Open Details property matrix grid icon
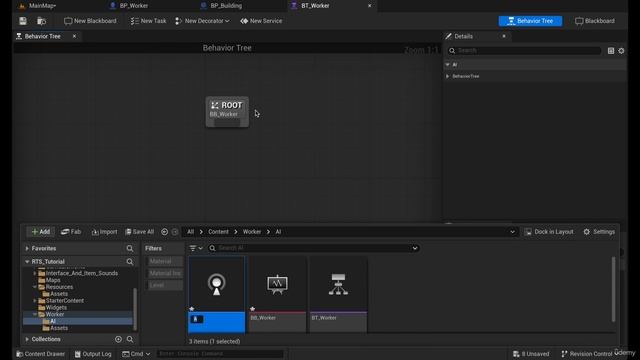This screenshot has width=640, height=360. 611,51
